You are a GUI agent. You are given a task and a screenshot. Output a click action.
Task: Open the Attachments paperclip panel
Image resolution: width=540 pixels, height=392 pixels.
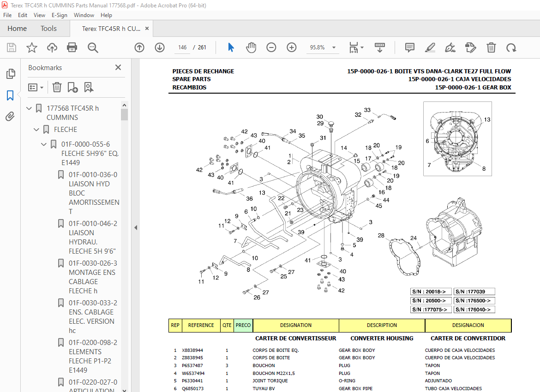coord(10,116)
